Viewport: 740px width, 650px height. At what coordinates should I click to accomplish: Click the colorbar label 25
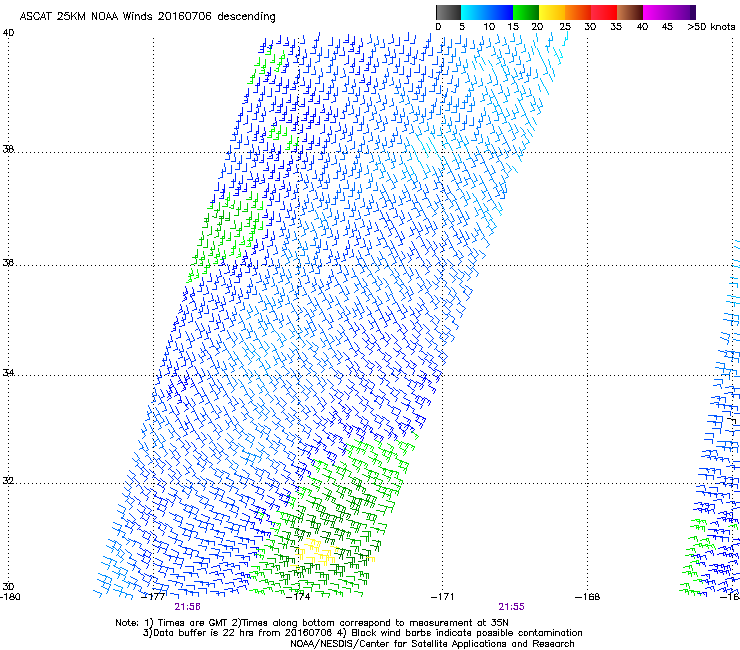pos(565,27)
